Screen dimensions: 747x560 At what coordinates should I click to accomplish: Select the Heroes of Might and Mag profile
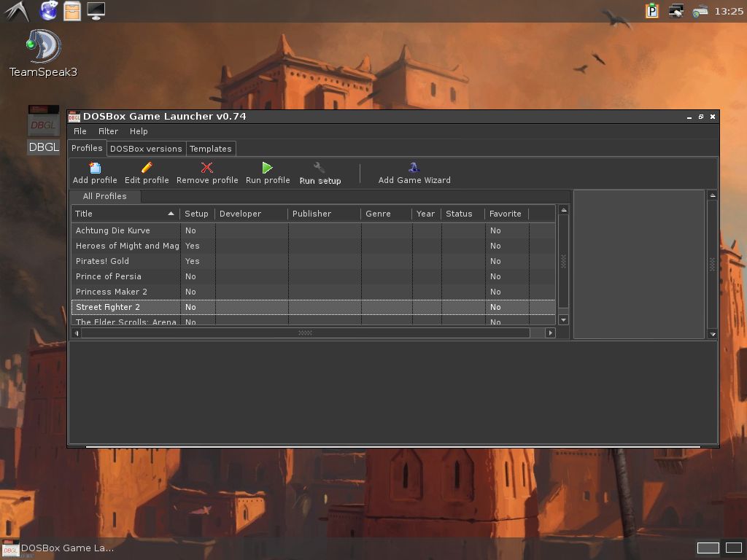click(x=314, y=246)
